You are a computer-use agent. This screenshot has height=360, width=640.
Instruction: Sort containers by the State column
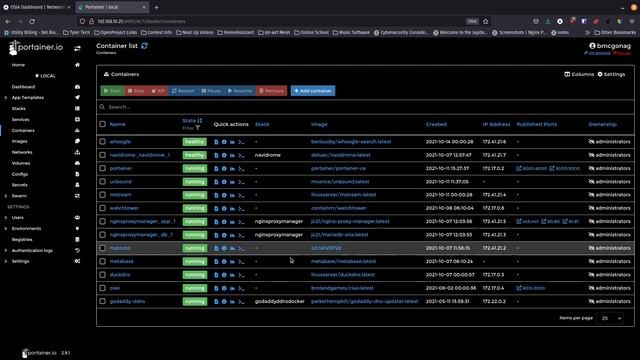tap(192, 121)
